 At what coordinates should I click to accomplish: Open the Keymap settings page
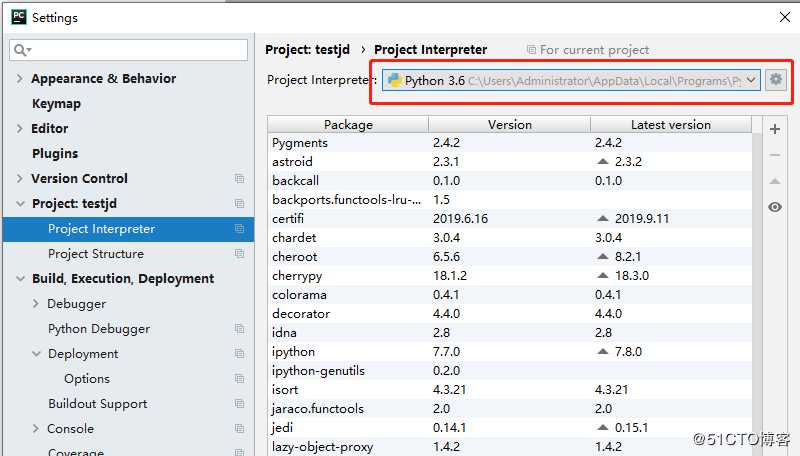pos(56,104)
